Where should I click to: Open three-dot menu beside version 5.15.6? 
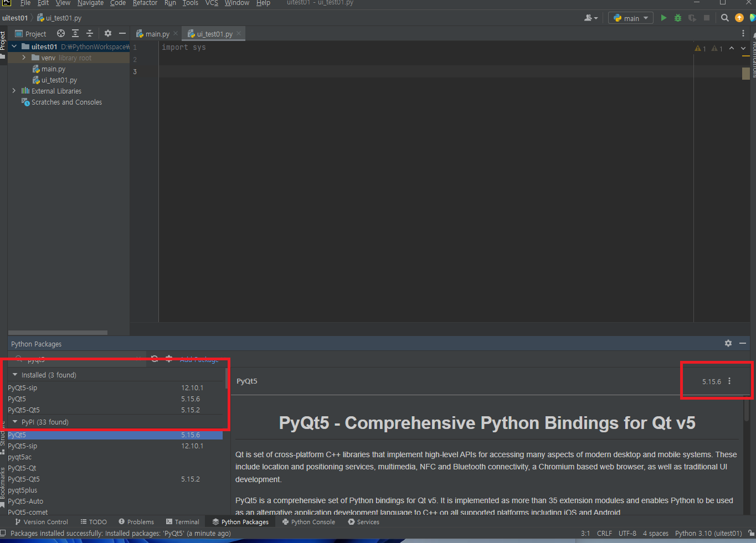pos(729,381)
